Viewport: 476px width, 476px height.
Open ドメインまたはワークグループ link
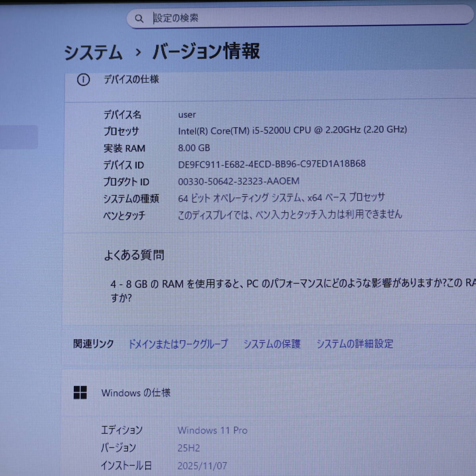click(x=178, y=344)
